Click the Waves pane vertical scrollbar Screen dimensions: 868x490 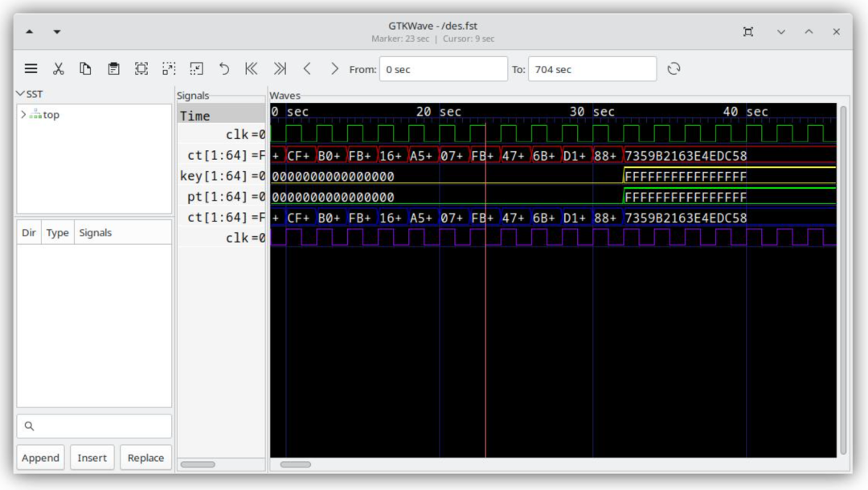click(x=843, y=280)
